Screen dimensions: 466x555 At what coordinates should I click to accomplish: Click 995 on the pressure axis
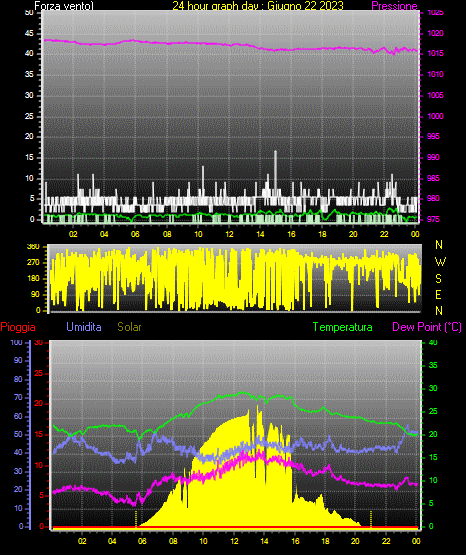pos(433,136)
